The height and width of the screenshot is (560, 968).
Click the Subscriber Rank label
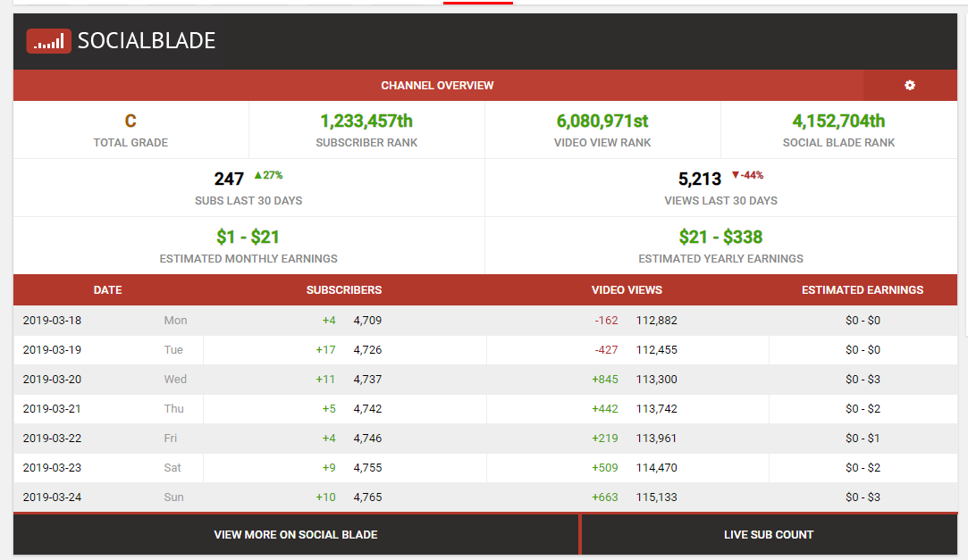pyautogui.click(x=366, y=143)
